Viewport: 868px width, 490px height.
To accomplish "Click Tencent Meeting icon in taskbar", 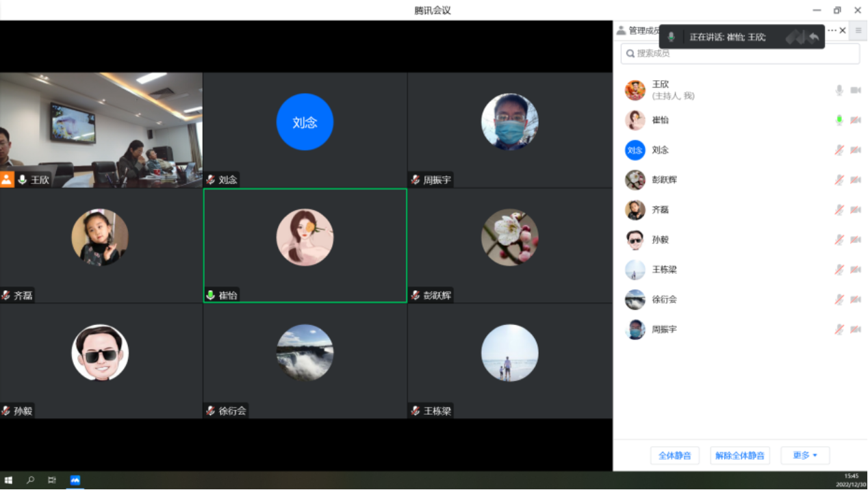I will 75,480.
